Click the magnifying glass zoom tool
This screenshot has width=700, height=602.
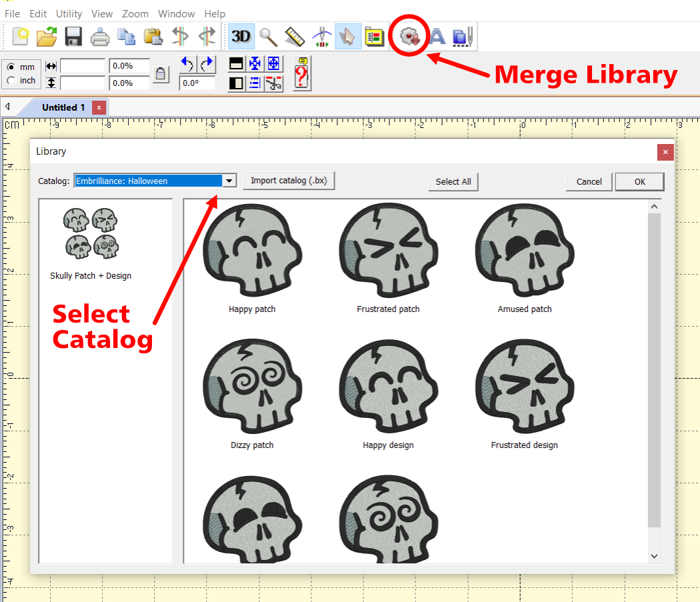pyautogui.click(x=268, y=36)
